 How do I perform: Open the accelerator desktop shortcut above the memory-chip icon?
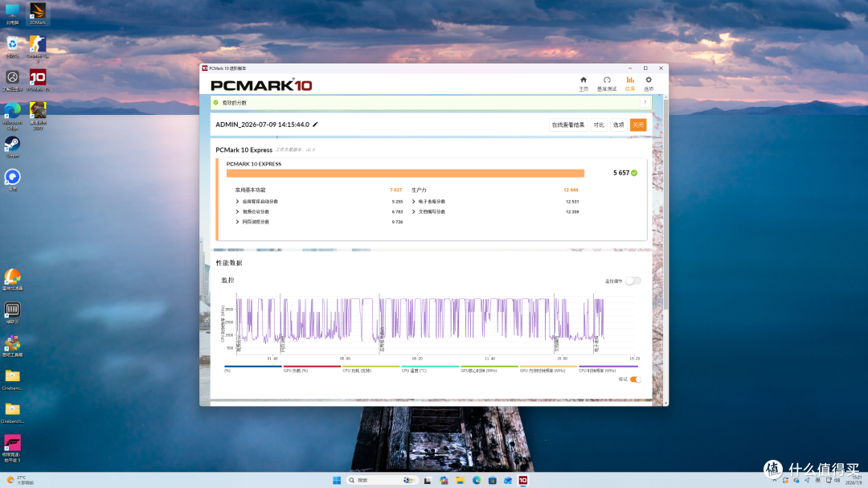12,280
